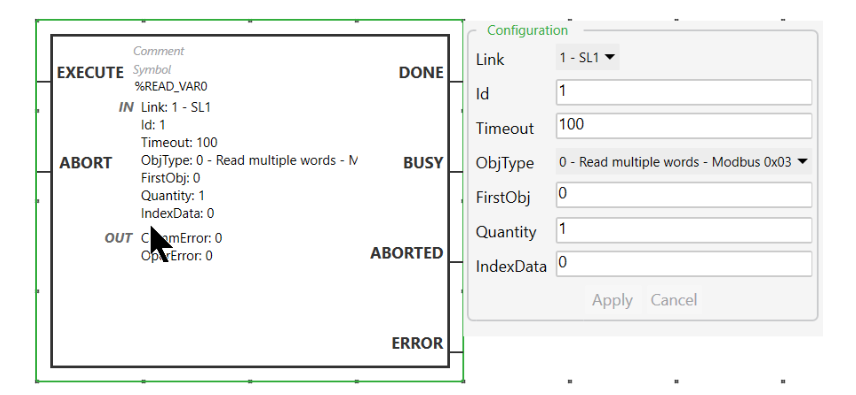The width and height of the screenshot is (856, 395).
Task: Click the Quantity input field
Action: [683, 230]
